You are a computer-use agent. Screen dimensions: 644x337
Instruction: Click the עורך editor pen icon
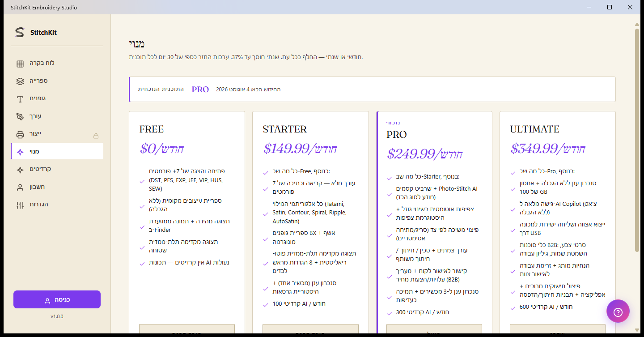click(x=20, y=117)
